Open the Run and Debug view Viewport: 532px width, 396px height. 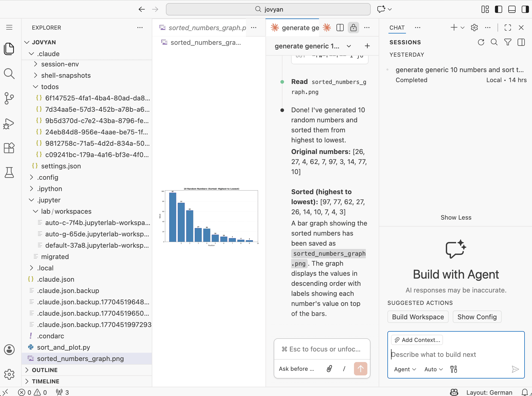9,124
